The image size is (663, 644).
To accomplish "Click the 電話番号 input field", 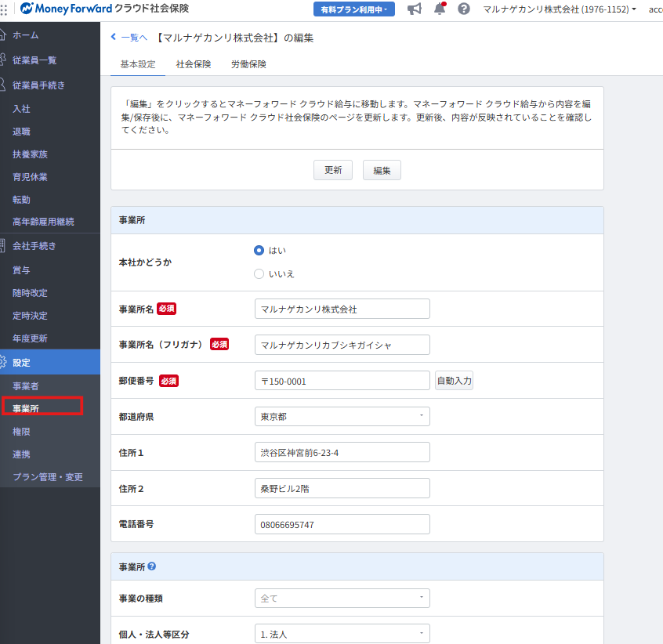I will click(342, 524).
